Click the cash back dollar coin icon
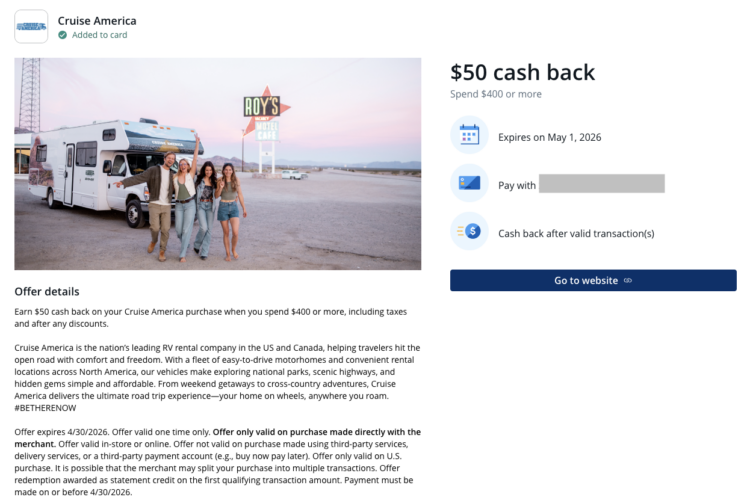750x503 pixels. point(469,232)
